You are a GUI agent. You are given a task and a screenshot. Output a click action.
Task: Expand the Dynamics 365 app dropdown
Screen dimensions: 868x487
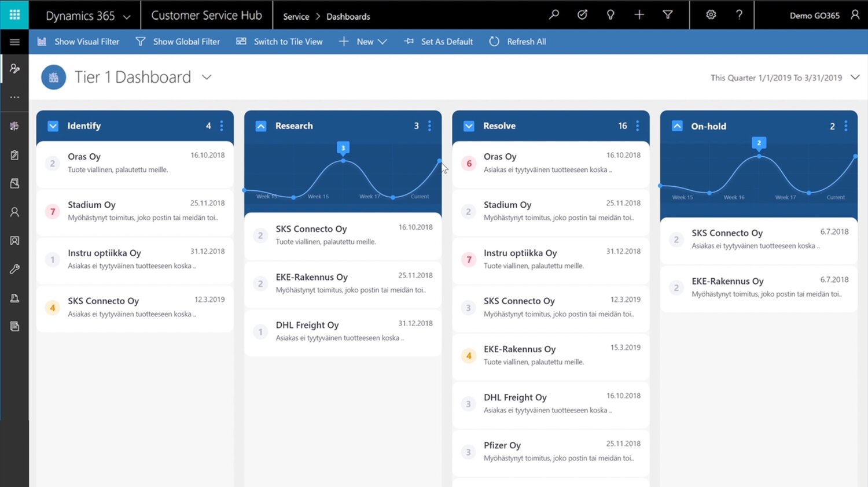[127, 17]
